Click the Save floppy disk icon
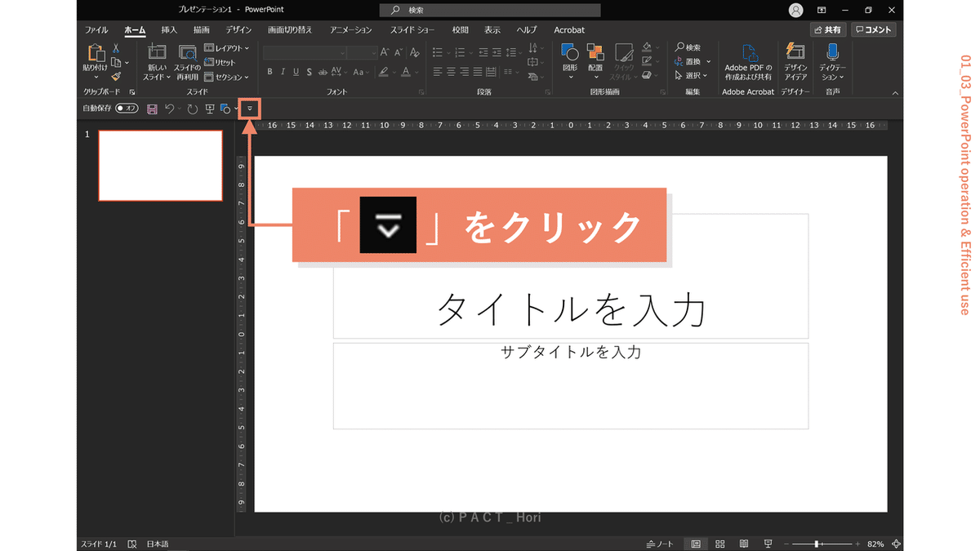 [x=152, y=109]
